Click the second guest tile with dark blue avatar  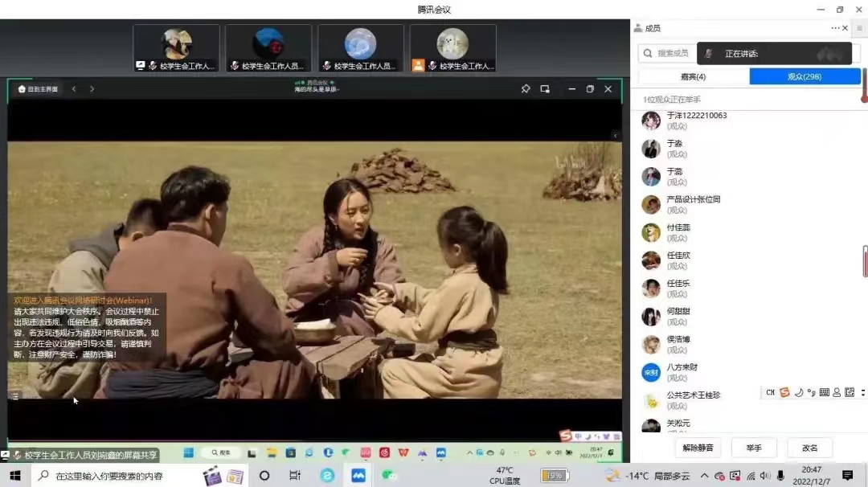[x=268, y=49]
